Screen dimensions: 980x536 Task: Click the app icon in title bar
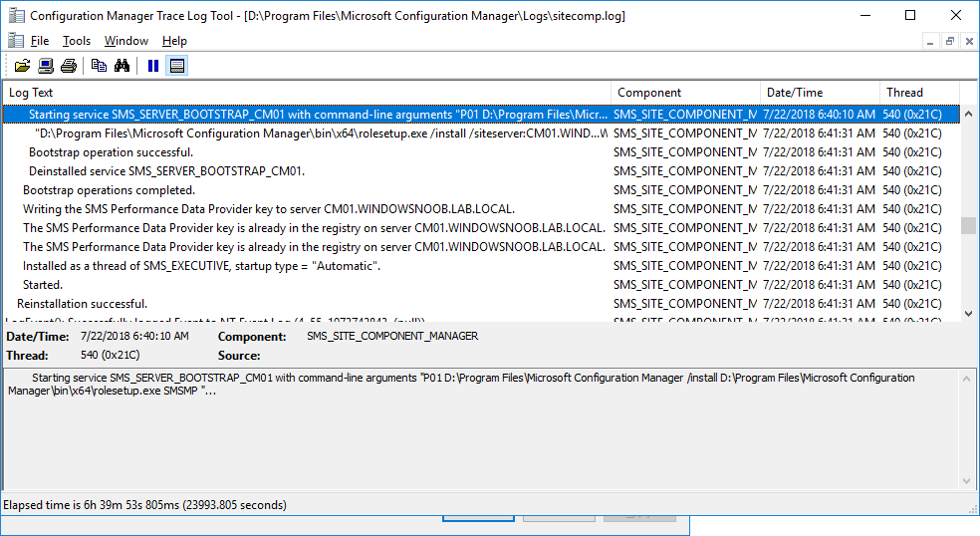16,16
